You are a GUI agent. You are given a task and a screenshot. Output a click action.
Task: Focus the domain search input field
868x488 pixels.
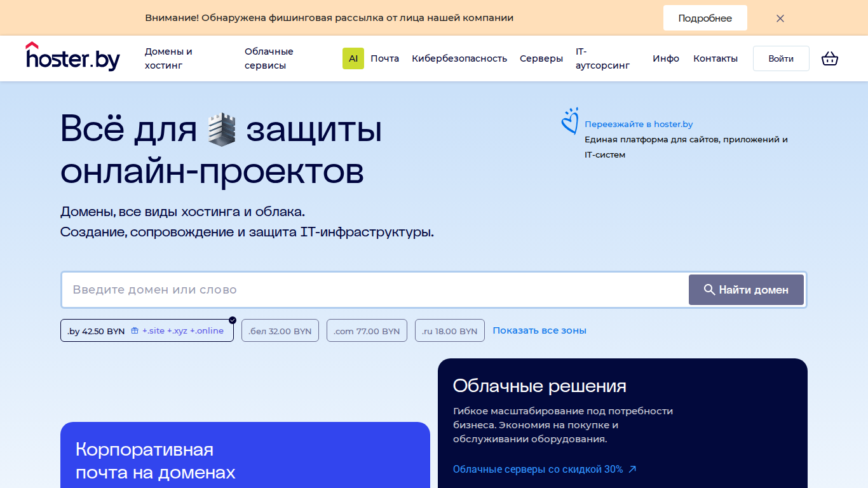coord(375,290)
